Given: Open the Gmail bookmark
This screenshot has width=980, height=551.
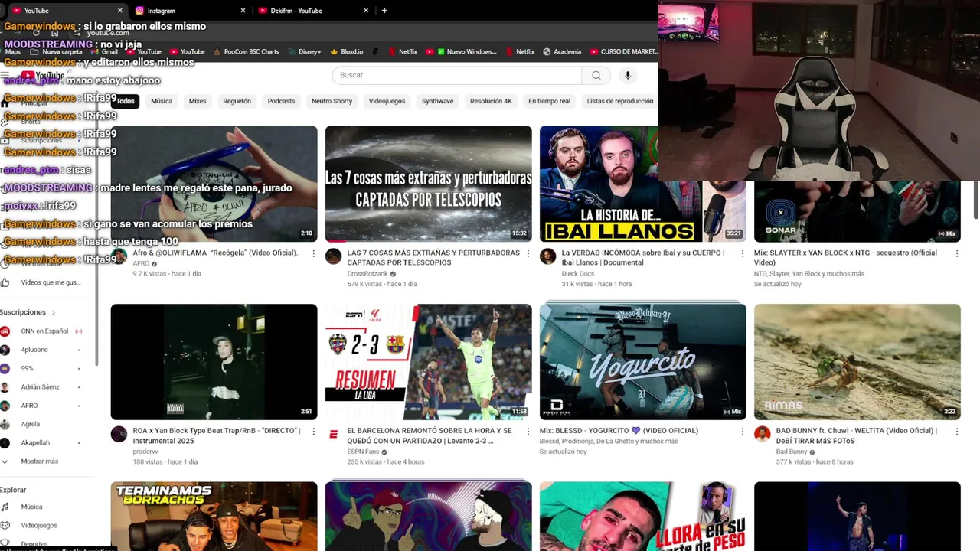Looking at the screenshot, I should pyautogui.click(x=104, y=52).
